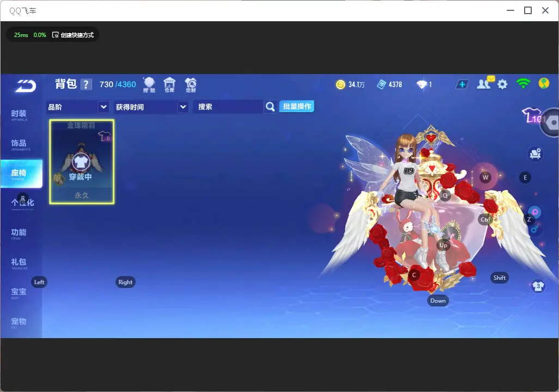Click the W key overlay button
Viewport: 559px width, 392px height.
point(485,177)
